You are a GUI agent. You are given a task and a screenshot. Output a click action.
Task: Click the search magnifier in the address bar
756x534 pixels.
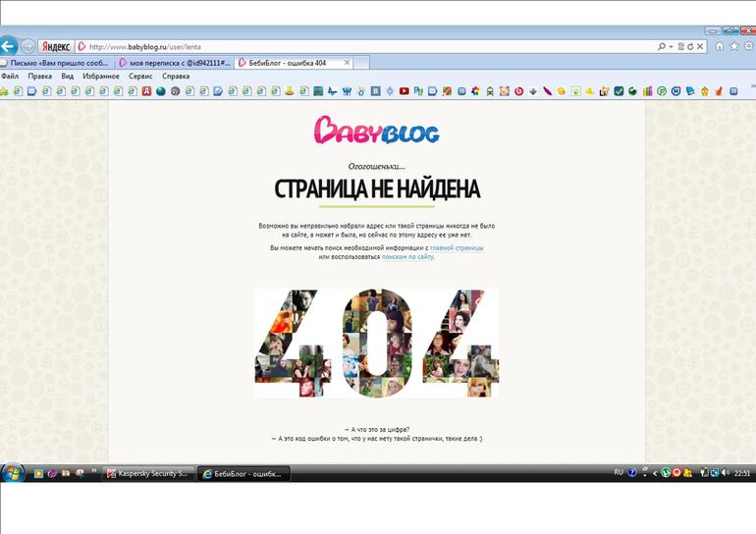(662, 47)
